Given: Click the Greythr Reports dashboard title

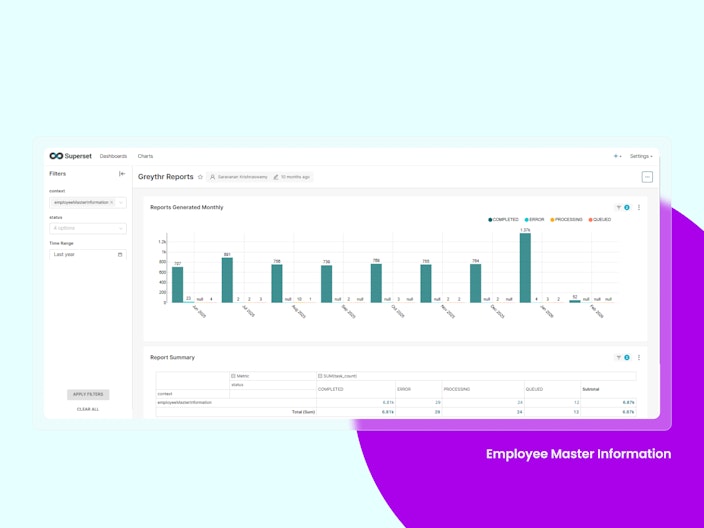Looking at the screenshot, I should [x=166, y=177].
